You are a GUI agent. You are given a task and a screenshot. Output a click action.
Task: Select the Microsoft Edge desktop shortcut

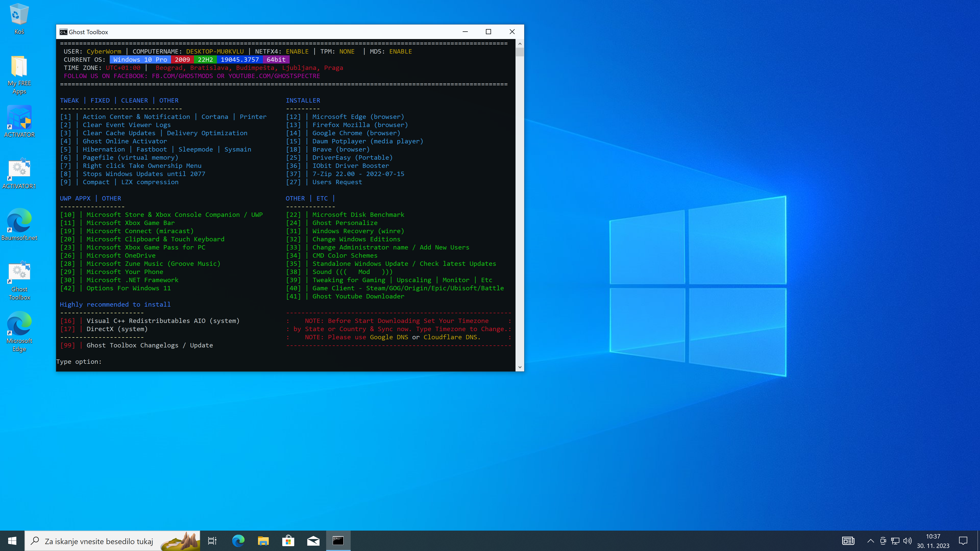coord(19,332)
